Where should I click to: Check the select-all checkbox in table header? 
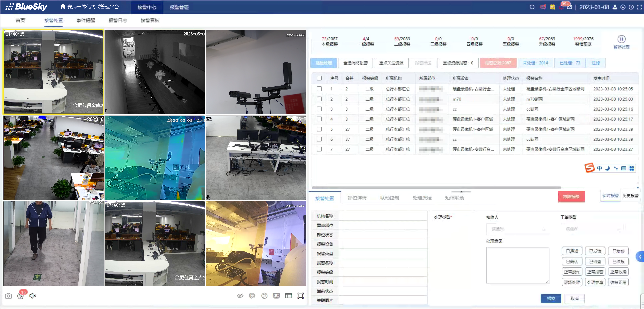(319, 78)
